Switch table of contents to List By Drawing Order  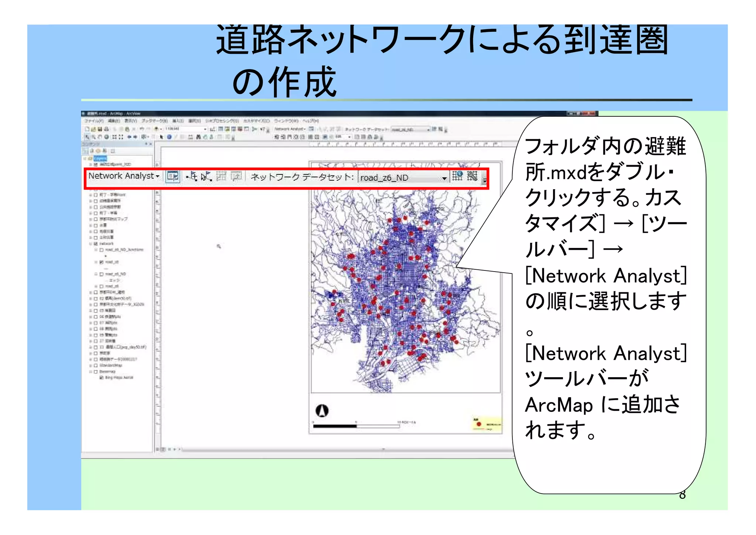[x=85, y=151]
